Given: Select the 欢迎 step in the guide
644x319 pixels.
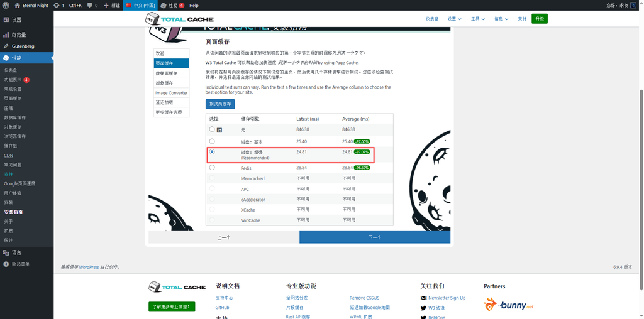Looking at the screenshot, I should point(171,54).
